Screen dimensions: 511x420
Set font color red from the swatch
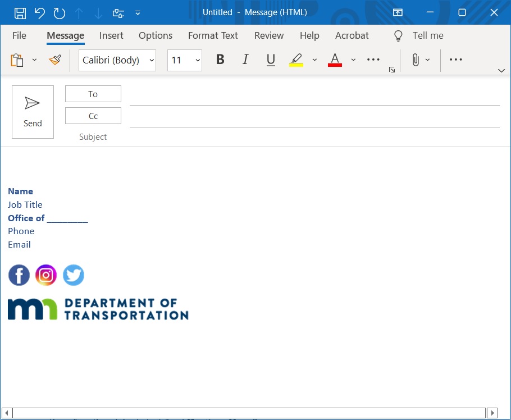point(335,60)
